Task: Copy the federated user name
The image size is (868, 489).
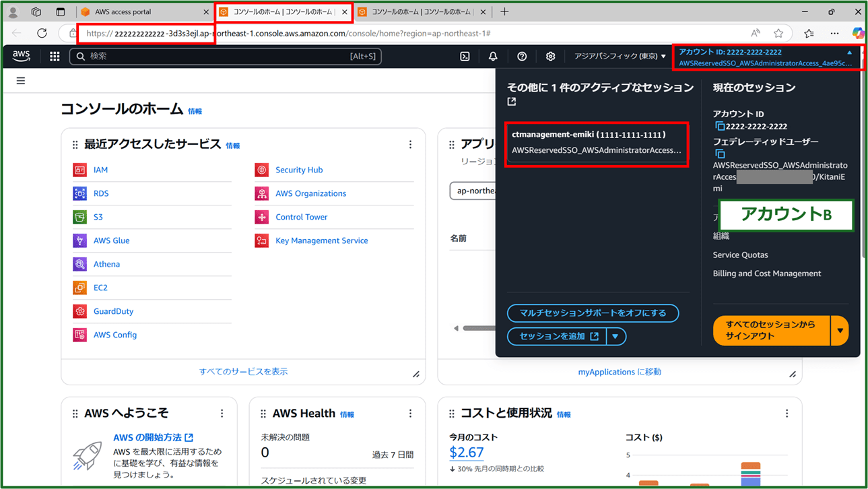Action: pos(719,154)
